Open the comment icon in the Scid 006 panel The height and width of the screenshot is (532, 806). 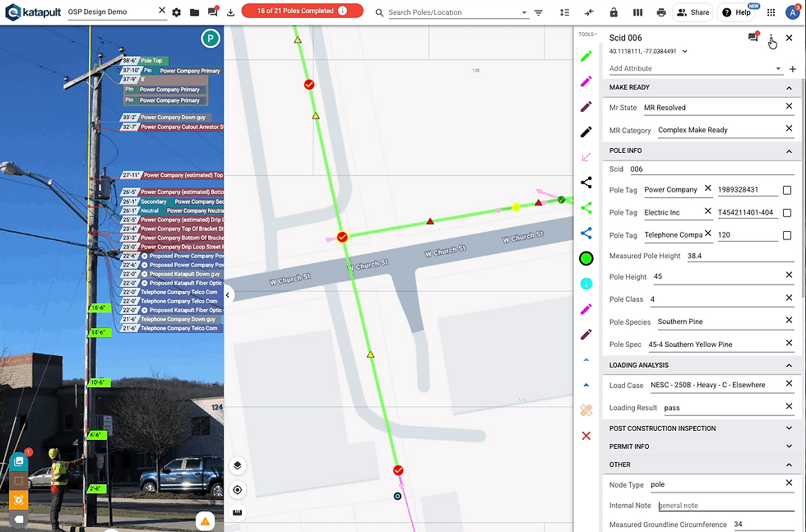pyautogui.click(x=753, y=37)
